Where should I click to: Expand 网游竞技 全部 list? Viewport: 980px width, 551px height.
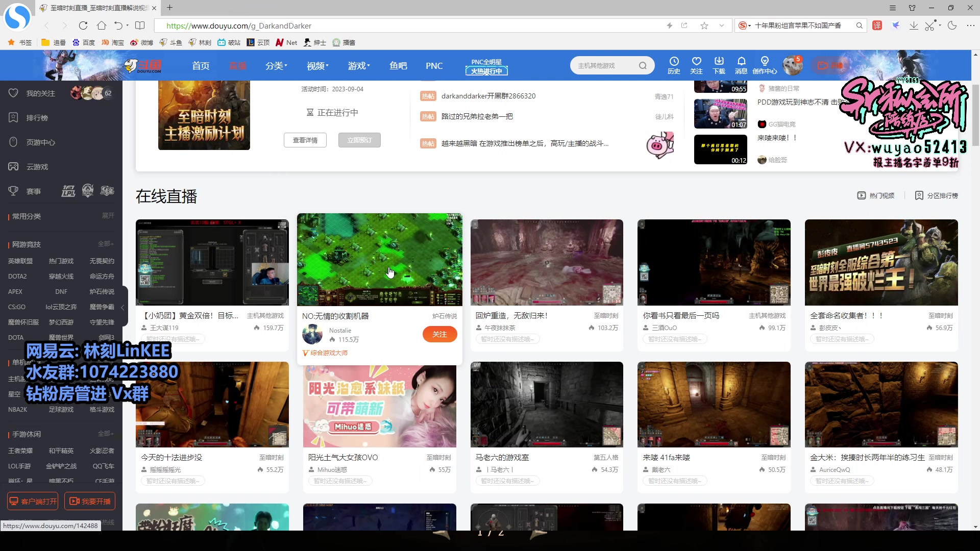106,244
